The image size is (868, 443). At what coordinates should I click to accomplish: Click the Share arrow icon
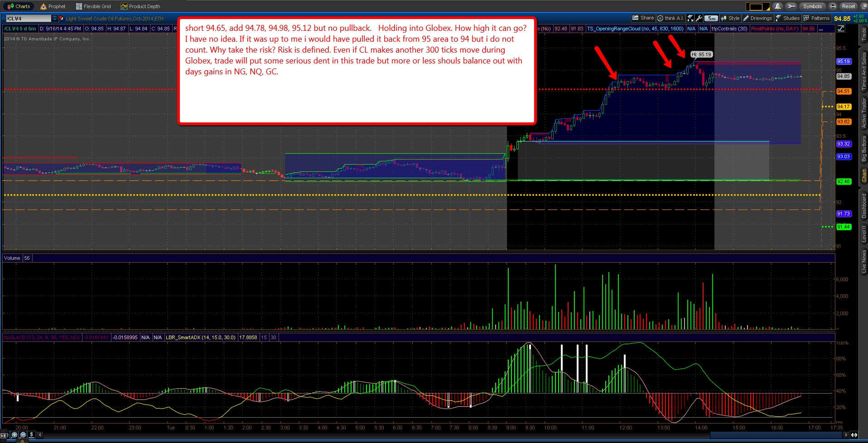click(x=636, y=18)
